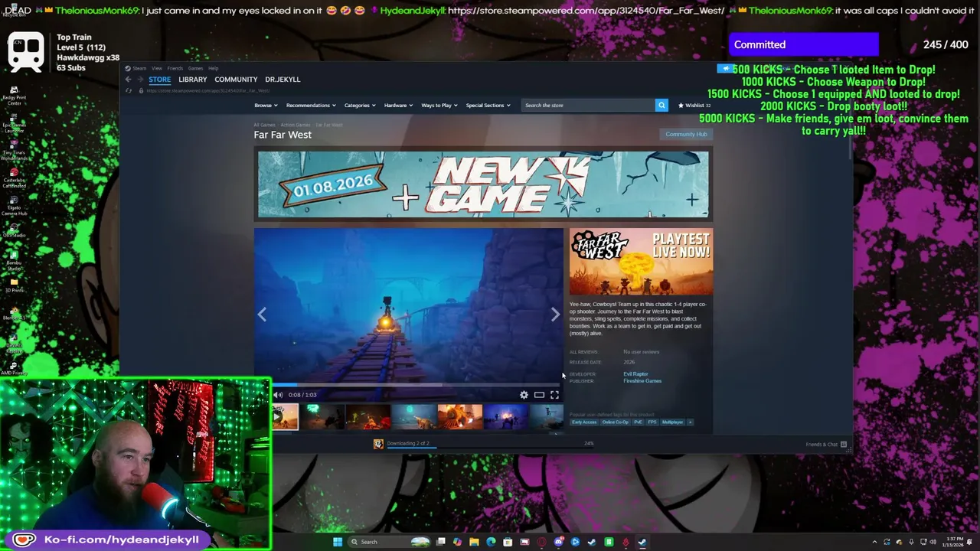Go to next media with right arrow

(x=555, y=315)
